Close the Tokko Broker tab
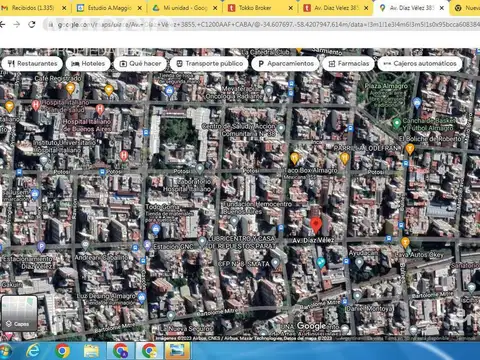Viewport: 480px width, 360px height. click(x=291, y=8)
